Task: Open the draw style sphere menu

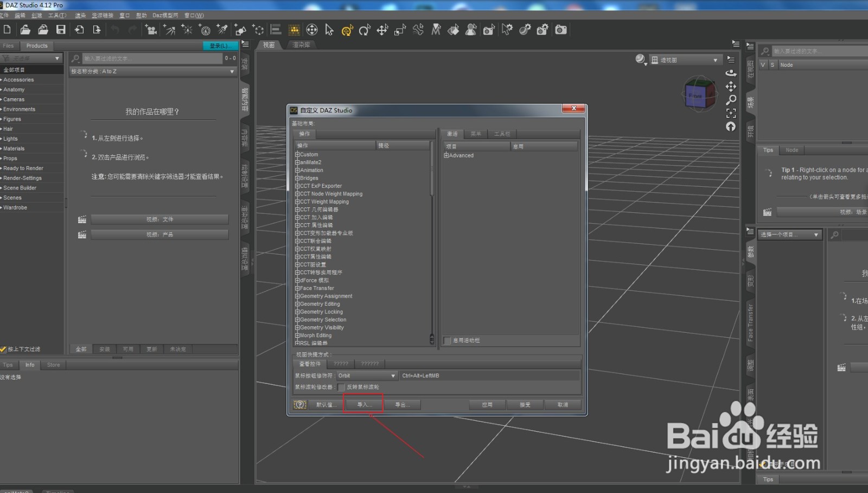Action: (641, 60)
